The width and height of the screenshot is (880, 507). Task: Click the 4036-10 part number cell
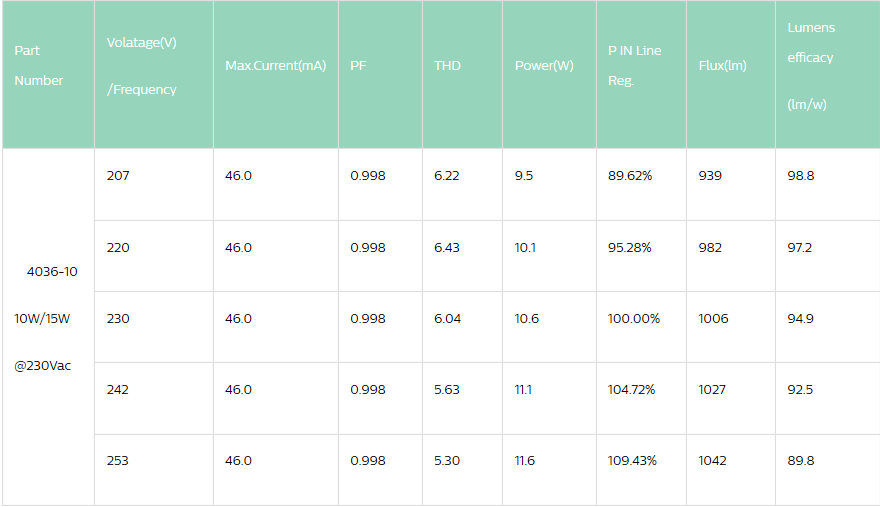coord(52,272)
